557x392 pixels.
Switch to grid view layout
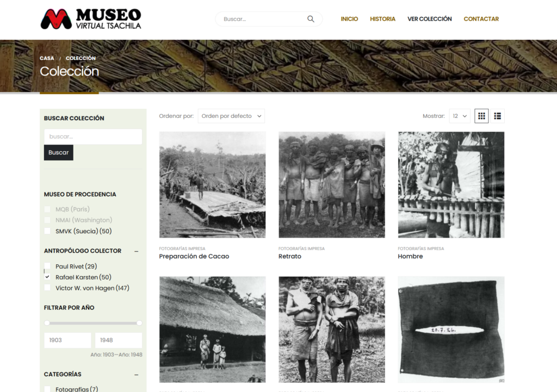coord(481,116)
